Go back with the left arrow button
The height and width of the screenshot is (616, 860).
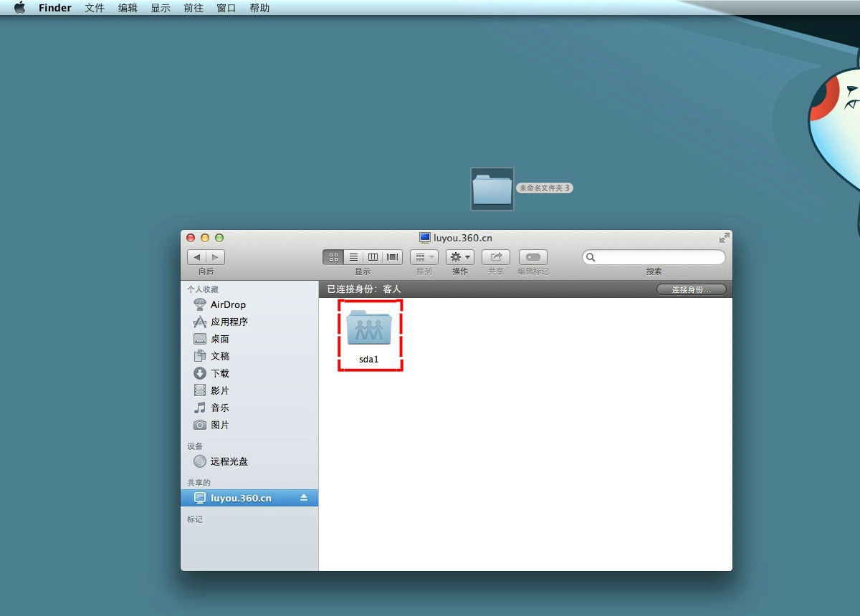pos(196,257)
